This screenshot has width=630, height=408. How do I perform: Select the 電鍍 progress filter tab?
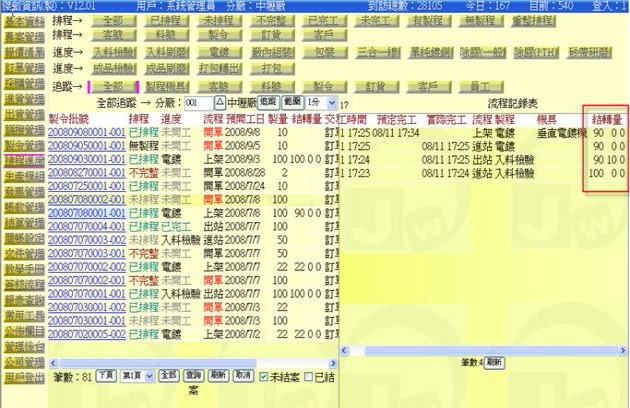[x=214, y=50]
